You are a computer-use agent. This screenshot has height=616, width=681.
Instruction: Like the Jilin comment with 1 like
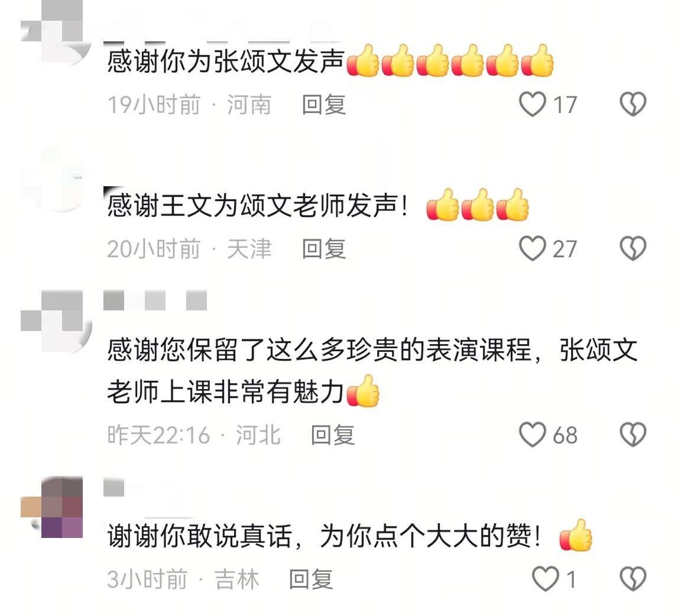tap(546, 579)
